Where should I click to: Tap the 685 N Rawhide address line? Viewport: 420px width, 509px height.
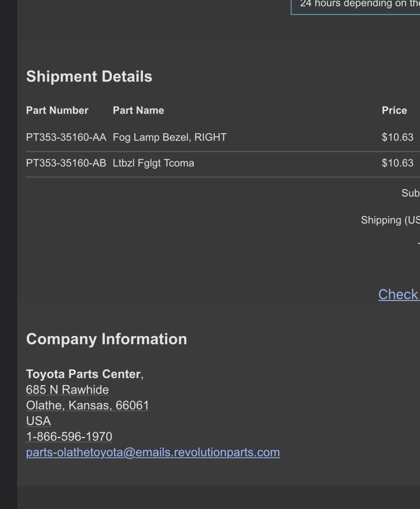pos(68,390)
